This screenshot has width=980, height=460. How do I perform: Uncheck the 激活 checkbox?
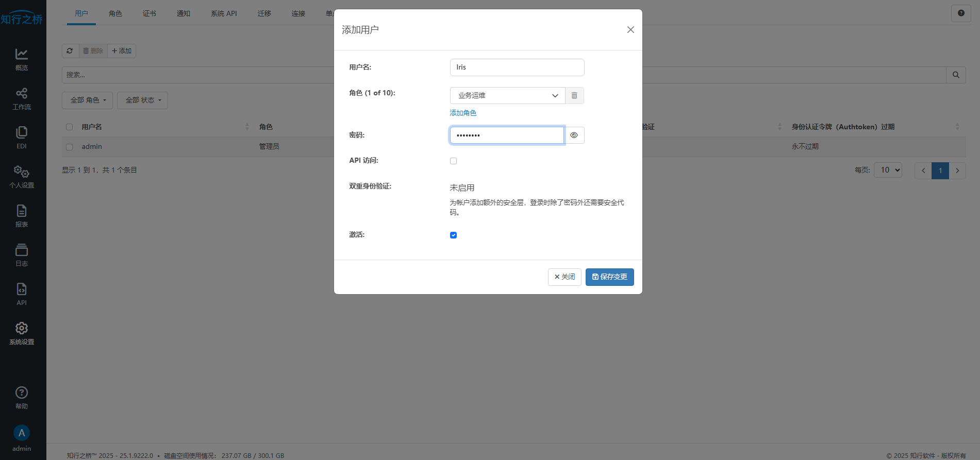(453, 235)
